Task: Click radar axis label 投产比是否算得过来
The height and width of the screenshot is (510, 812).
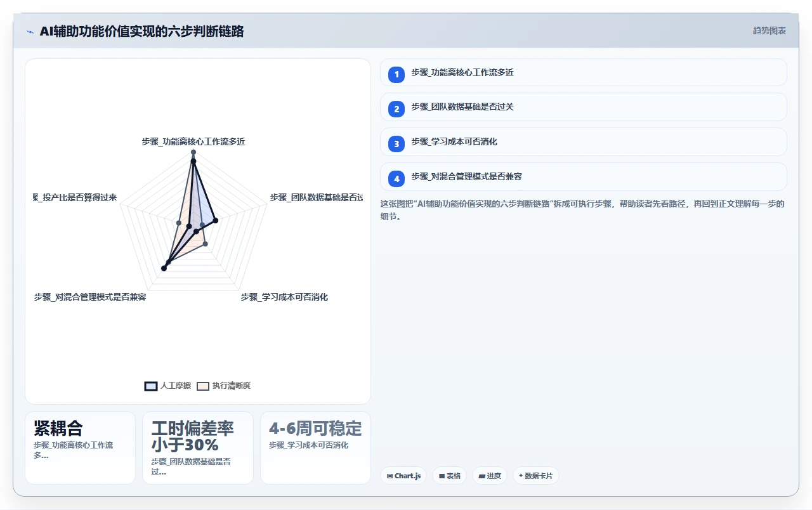Action: click(75, 197)
